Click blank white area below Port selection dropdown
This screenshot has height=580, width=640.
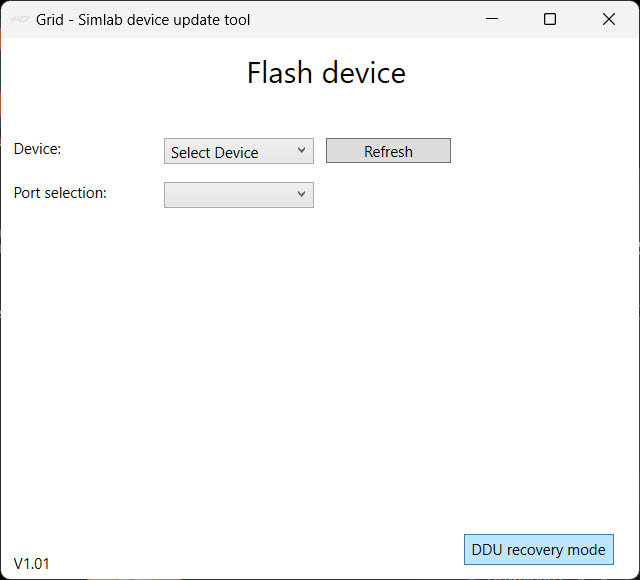point(239,327)
